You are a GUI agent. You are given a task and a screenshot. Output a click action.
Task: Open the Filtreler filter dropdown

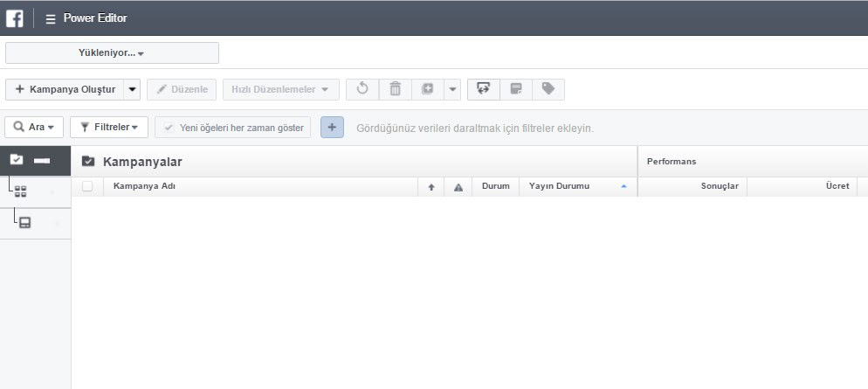109,128
